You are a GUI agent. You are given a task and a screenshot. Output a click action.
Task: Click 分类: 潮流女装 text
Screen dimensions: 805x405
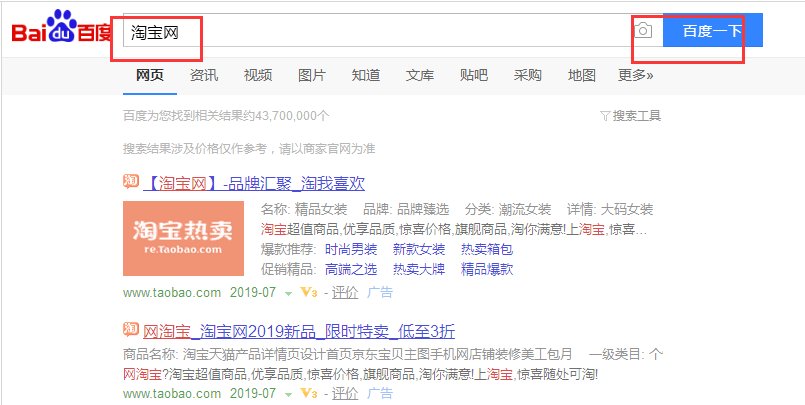point(508,209)
